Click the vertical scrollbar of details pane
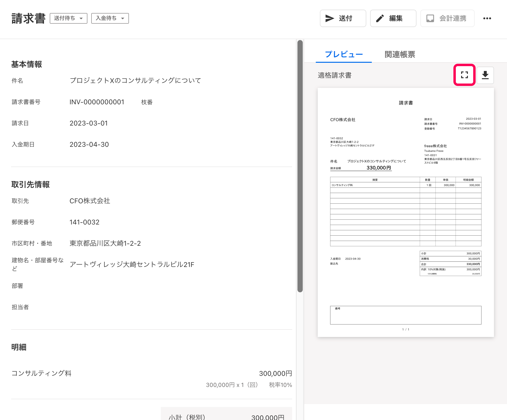The height and width of the screenshot is (420, 507). point(300,166)
